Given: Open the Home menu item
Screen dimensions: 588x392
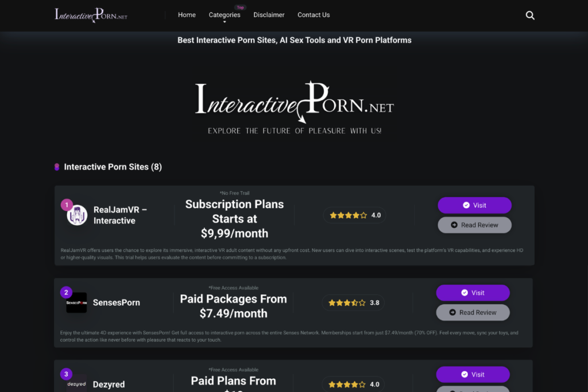Looking at the screenshot, I should (187, 15).
